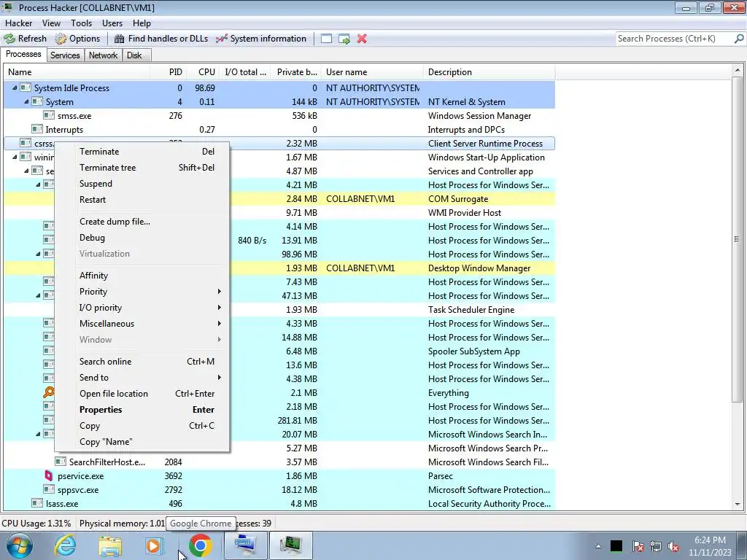This screenshot has height=560, width=747.
Task: Open the Users menu
Action: coord(112,23)
